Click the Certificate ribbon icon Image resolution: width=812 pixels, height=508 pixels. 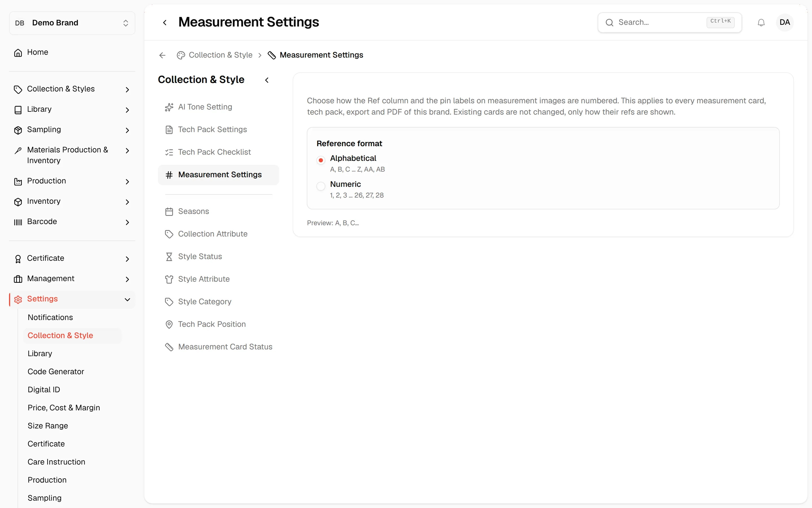(18, 259)
